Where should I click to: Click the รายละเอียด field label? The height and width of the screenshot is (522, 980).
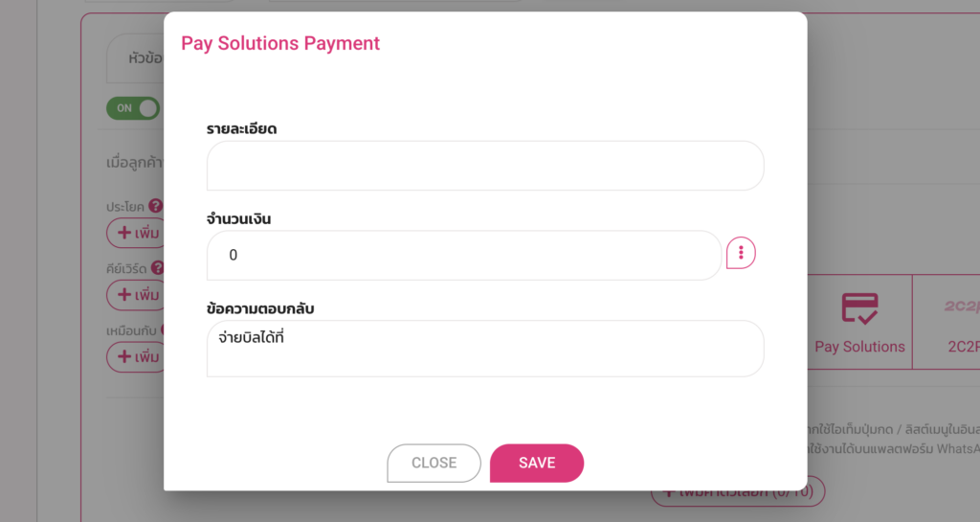(x=241, y=128)
